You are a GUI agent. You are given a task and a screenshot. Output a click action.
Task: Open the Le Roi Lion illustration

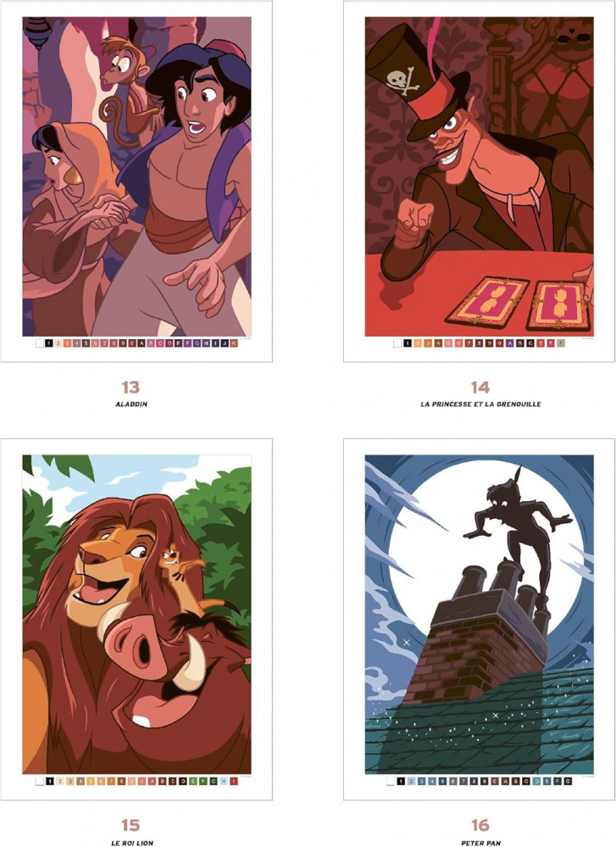(136, 614)
